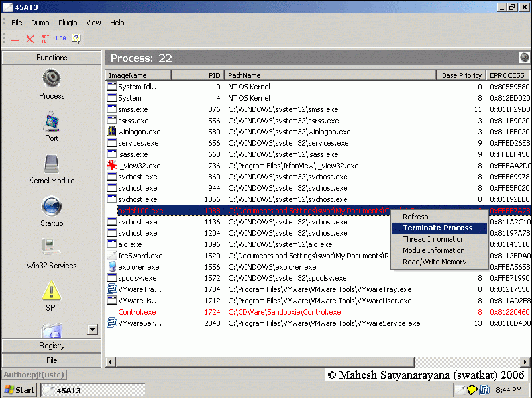Click the horizontal scrollbar right arrow
The image size is (532, 398).
pyautogui.click(x=525, y=362)
